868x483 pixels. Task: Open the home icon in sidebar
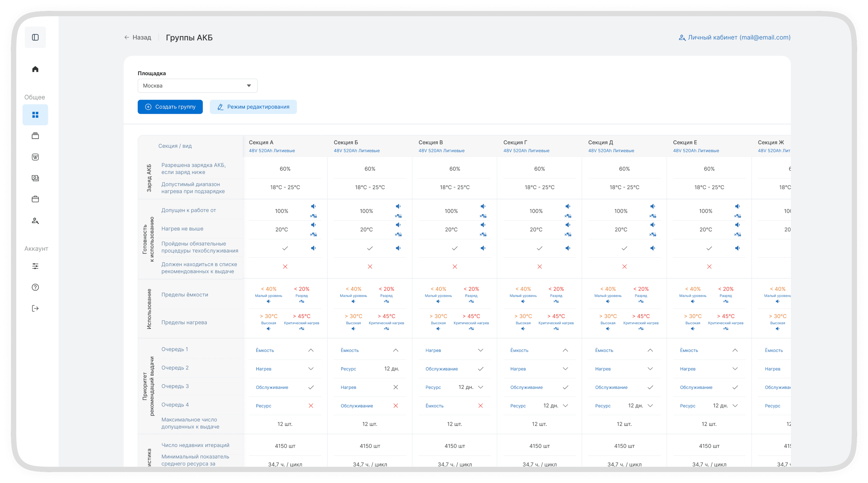[x=35, y=69]
